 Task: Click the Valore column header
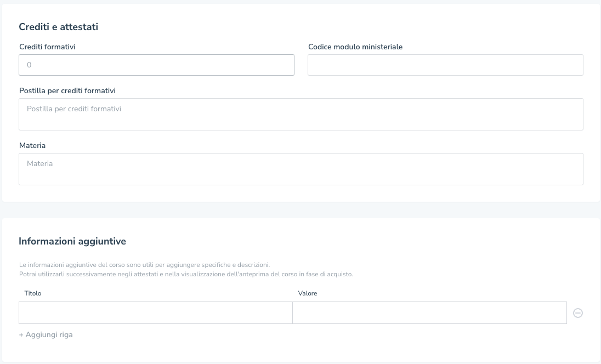(x=308, y=293)
